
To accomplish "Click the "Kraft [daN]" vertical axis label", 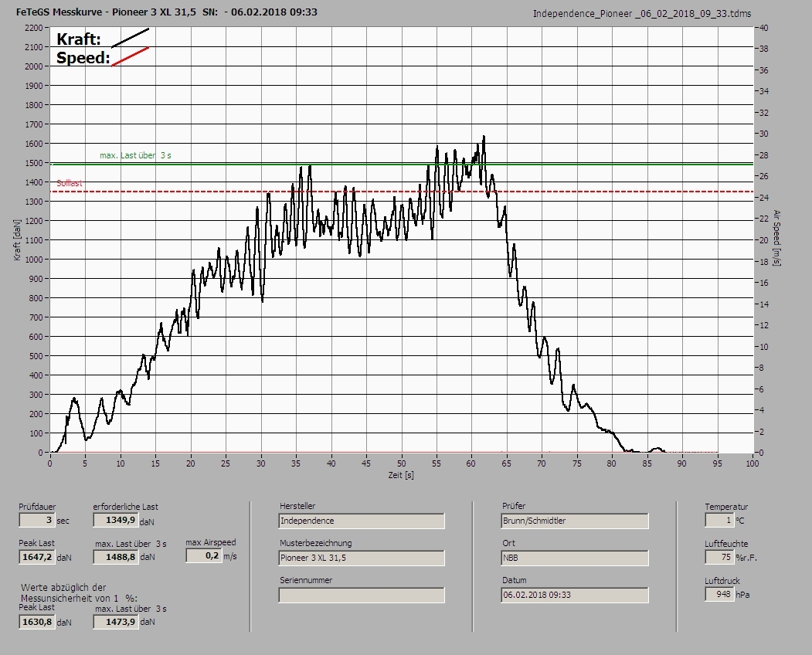I will click(17, 240).
